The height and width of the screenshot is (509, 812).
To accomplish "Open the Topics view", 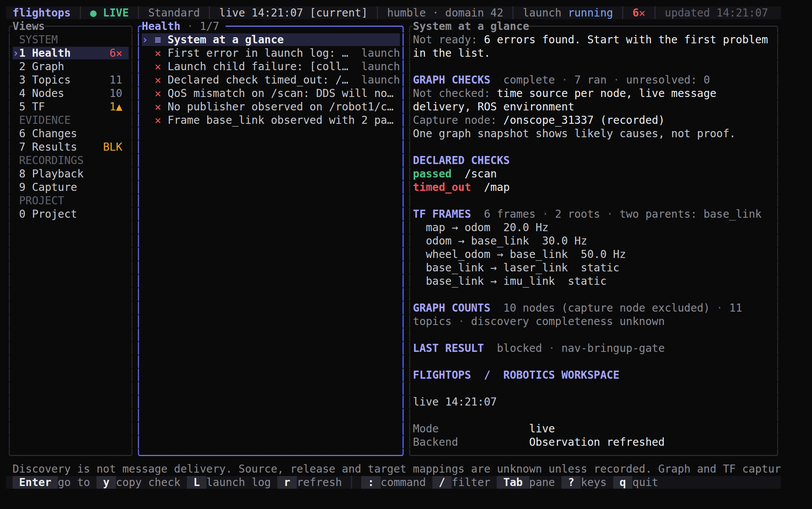I will (70, 80).
